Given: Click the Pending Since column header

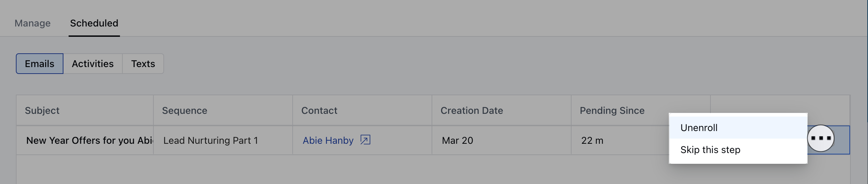Looking at the screenshot, I should click(612, 110).
